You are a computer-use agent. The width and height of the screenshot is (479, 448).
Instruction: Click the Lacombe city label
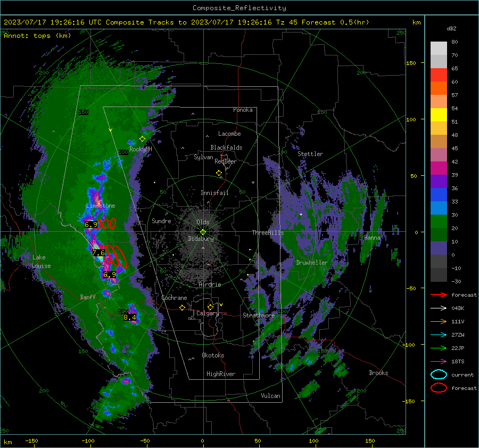229,134
